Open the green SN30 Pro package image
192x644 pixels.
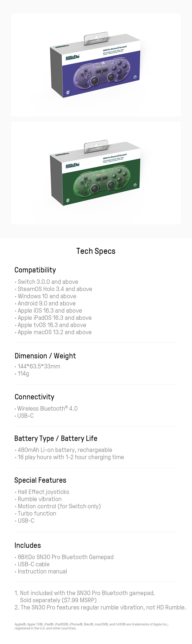pyautogui.click(x=96, y=173)
